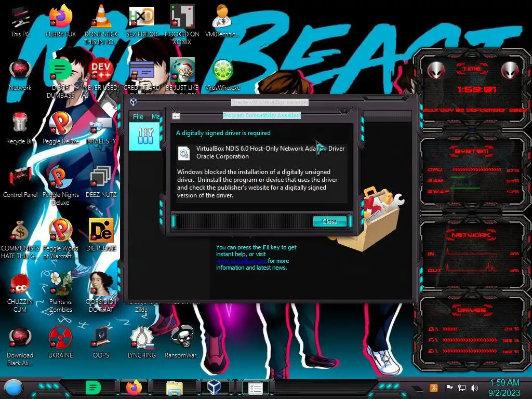This screenshot has height=399, width=532.
Task: Click the Start orb on taskbar
Action: pyautogui.click(x=14, y=388)
